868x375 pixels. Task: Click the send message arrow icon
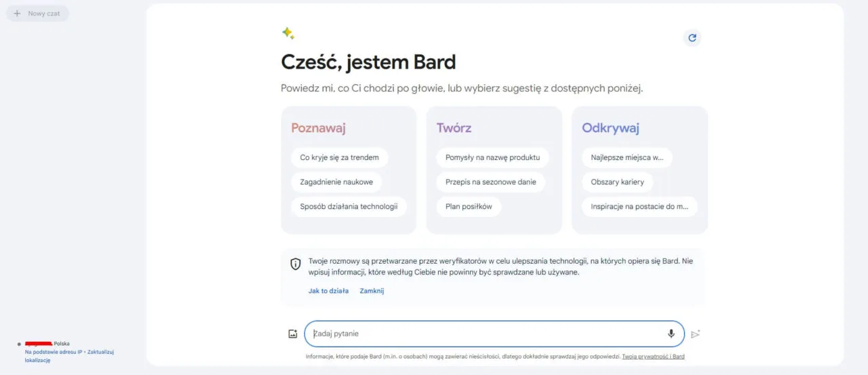click(695, 334)
